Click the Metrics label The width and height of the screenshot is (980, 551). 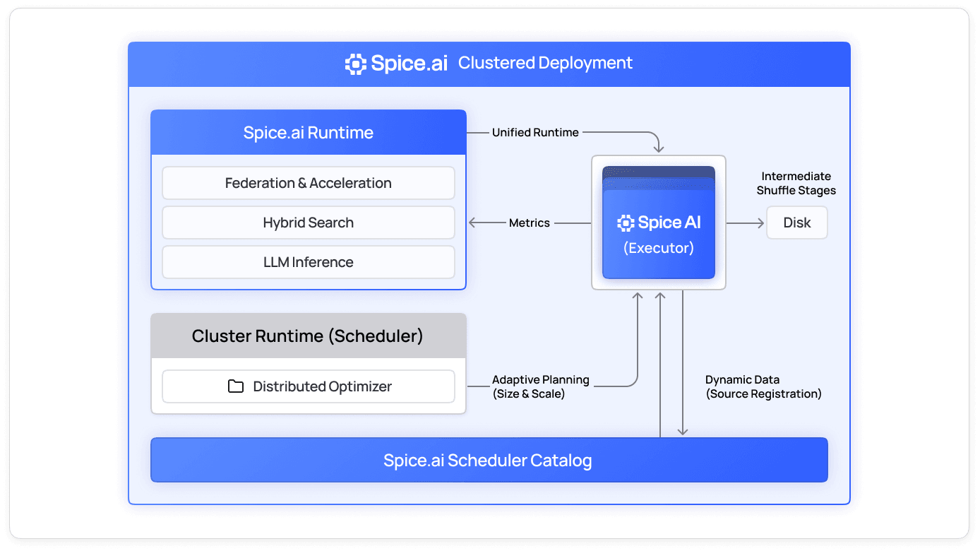tap(530, 223)
